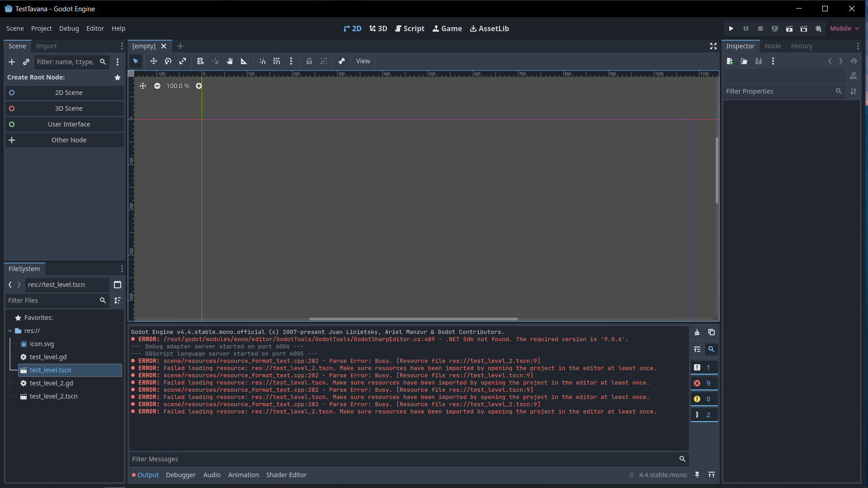Image resolution: width=868 pixels, height=488 pixels.
Task: Switch to the Node dock tab
Action: click(x=773, y=46)
